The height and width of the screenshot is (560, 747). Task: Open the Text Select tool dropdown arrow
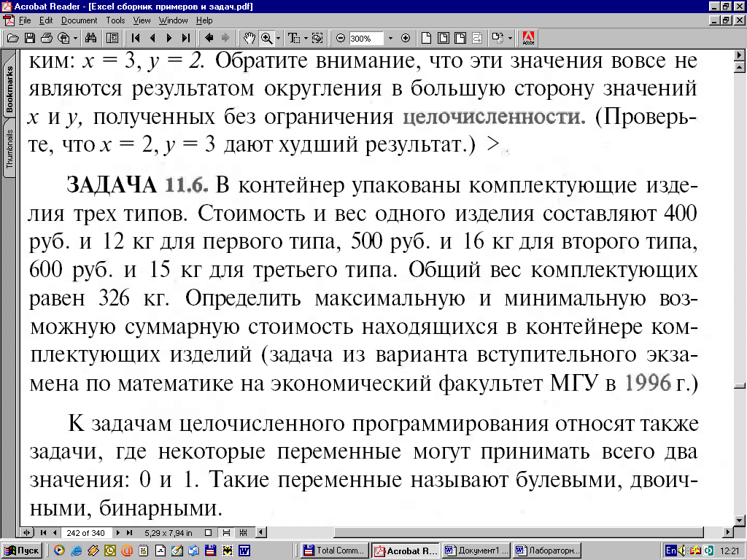306,38
